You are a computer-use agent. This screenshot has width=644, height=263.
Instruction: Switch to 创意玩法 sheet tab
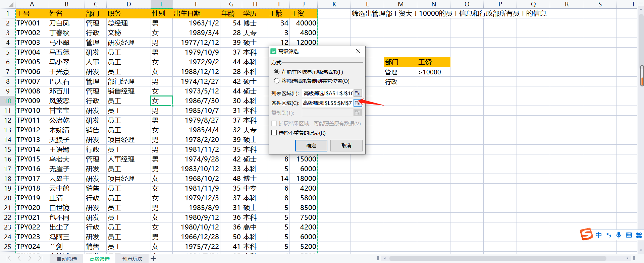[132, 259]
